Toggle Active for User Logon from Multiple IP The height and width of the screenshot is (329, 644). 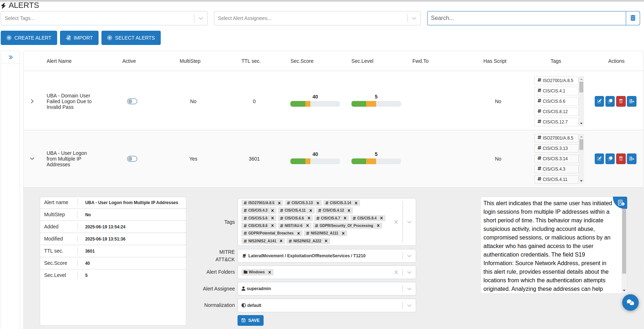point(132,159)
